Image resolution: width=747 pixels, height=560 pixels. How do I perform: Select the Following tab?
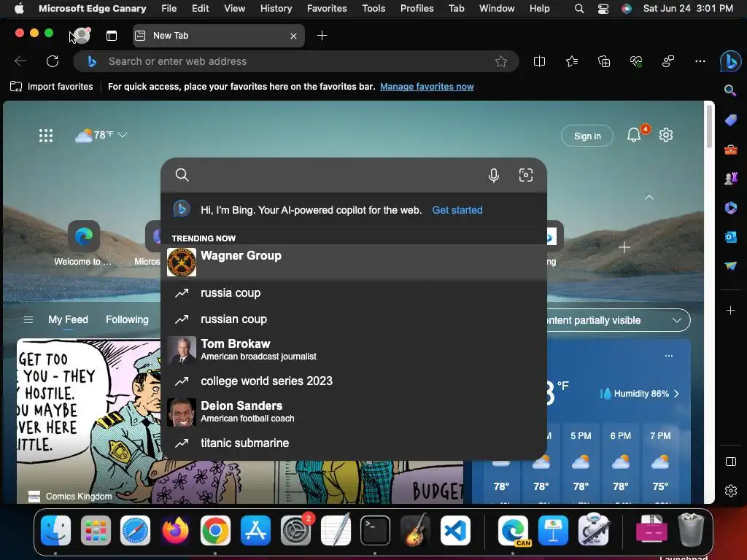(x=127, y=319)
